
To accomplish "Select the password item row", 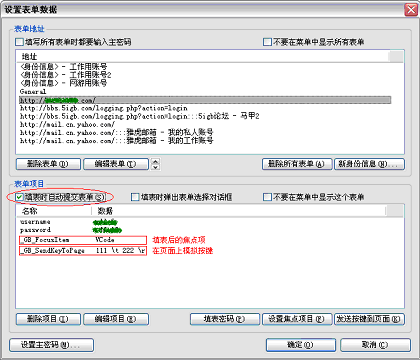I will tap(71, 230).
